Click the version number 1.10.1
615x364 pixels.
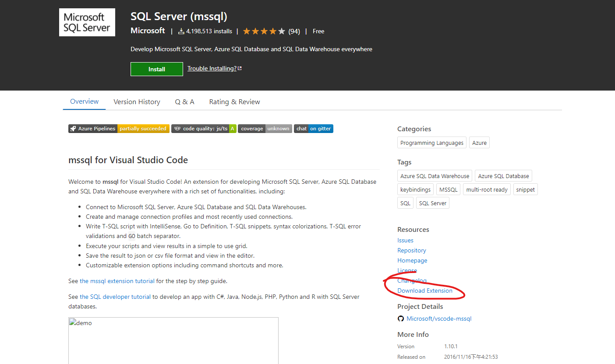tap(451, 346)
